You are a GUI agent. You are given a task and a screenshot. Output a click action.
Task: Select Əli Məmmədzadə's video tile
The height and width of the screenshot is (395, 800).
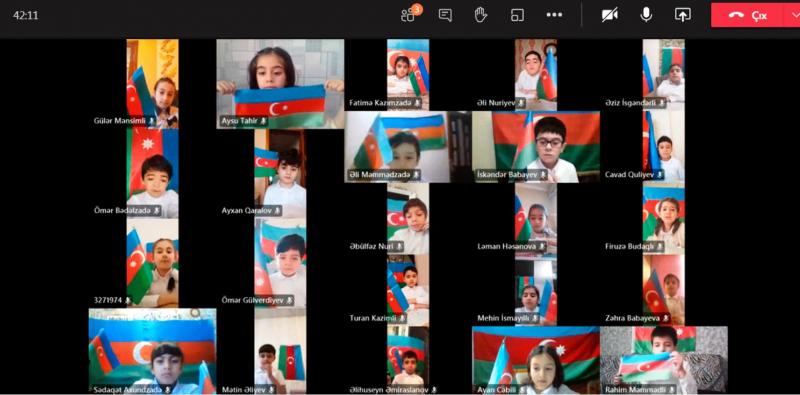(x=408, y=147)
